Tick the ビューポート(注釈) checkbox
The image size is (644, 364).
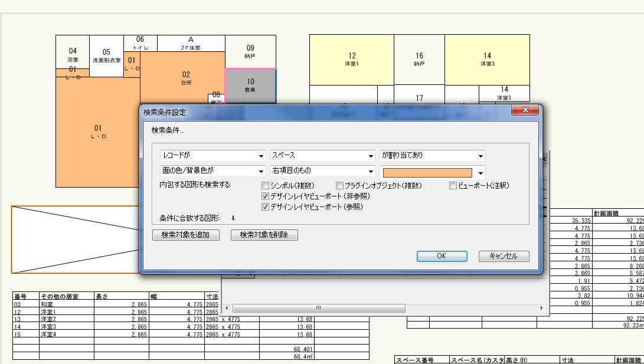(453, 185)
